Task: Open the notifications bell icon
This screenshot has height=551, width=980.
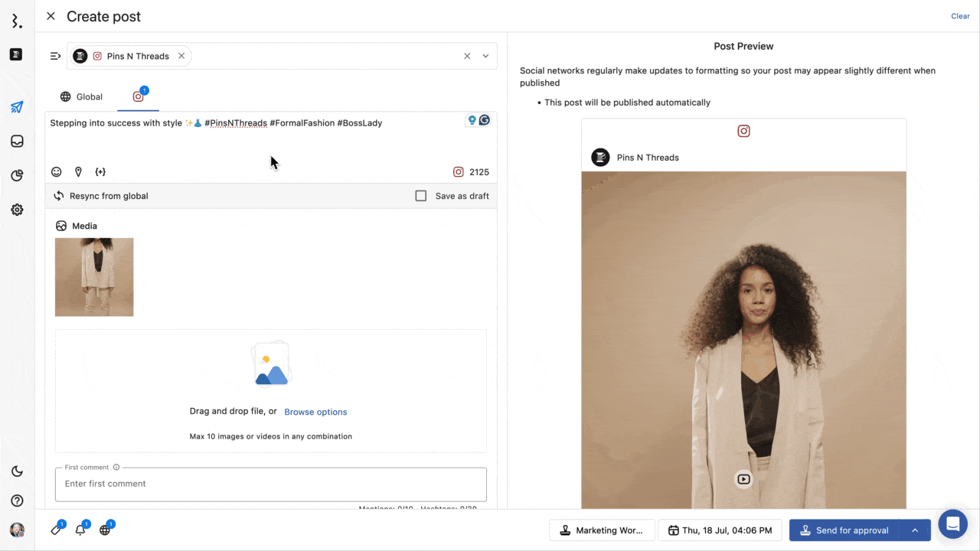Action: 80,530
